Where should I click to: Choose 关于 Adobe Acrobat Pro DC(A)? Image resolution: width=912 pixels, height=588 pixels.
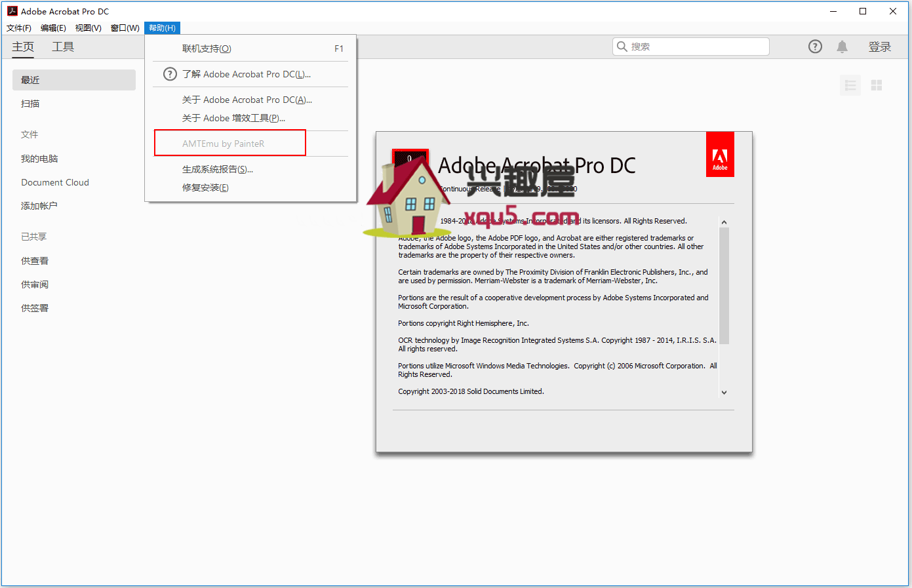tap(250, 100)
